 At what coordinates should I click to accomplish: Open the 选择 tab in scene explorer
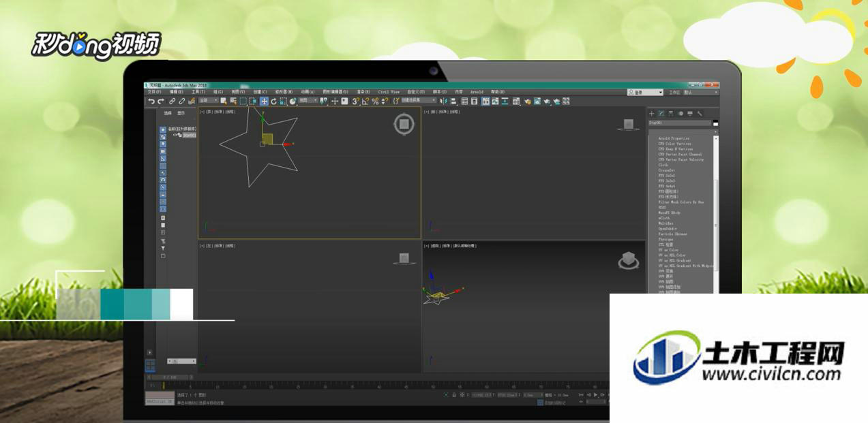pos(168,113)
